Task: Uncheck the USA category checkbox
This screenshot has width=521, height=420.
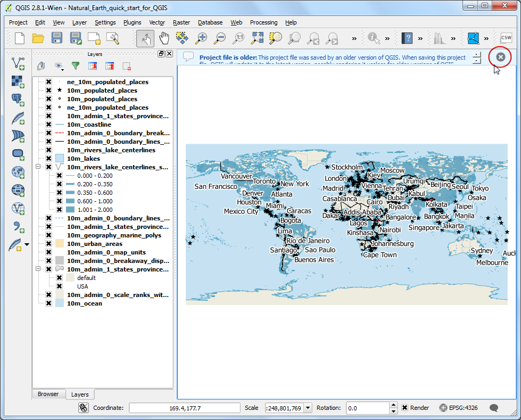Action: [x=59, y=286]
